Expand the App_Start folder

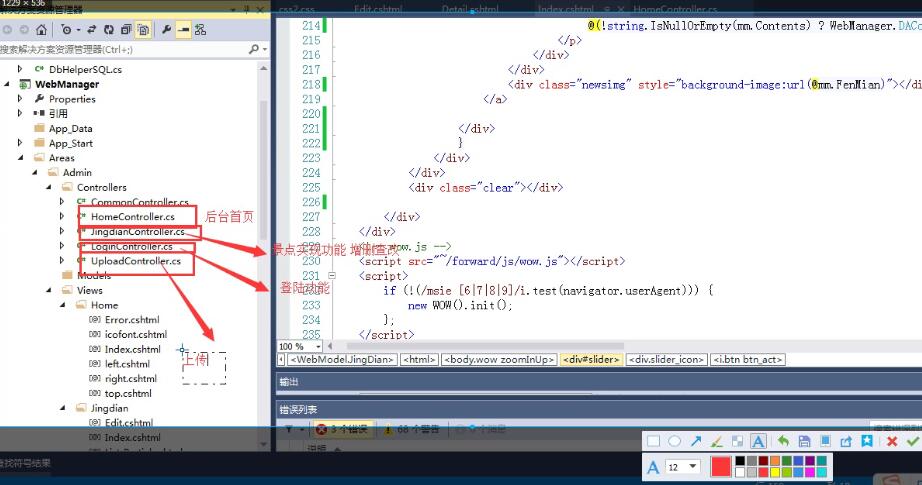coord(21,143)
